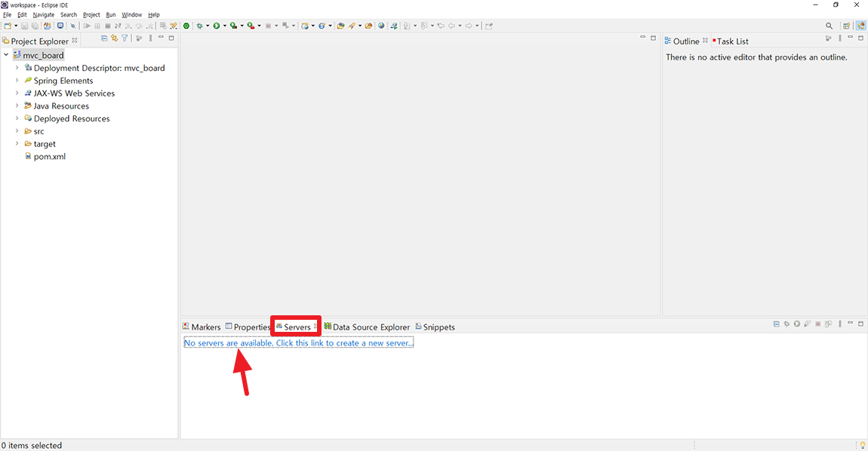This screenshot has height=451, width=868.
Task: Close the Project Explorer tab X
Action: [75, 41]
